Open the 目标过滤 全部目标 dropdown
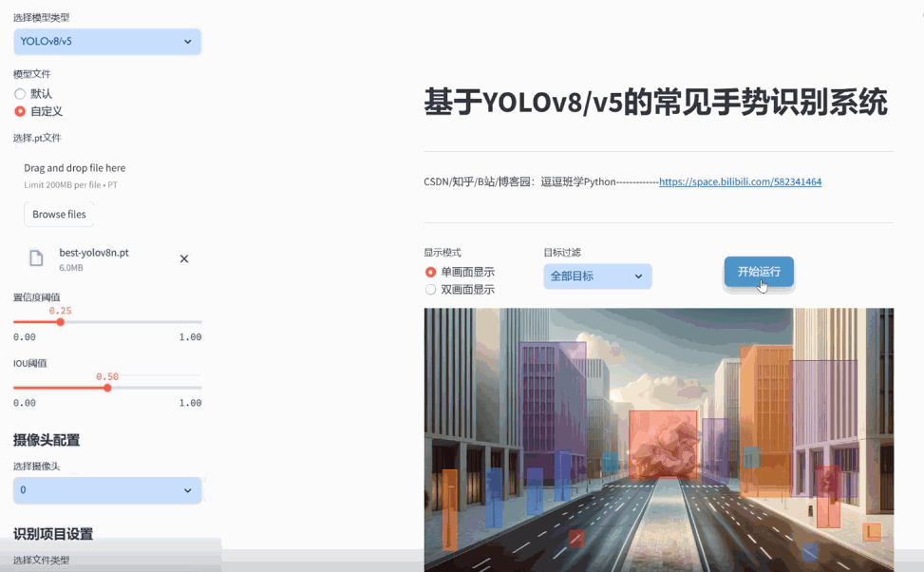 coord(595,276)
